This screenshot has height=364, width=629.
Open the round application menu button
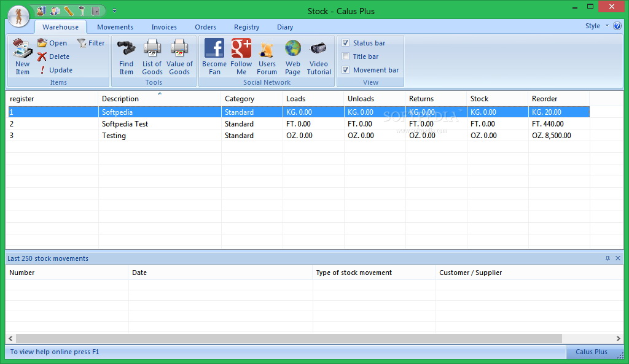18,16
